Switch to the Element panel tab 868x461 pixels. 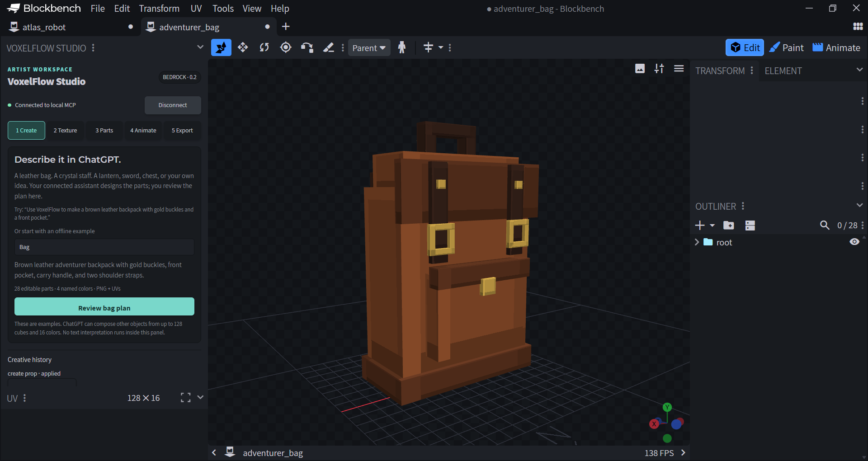783,71
